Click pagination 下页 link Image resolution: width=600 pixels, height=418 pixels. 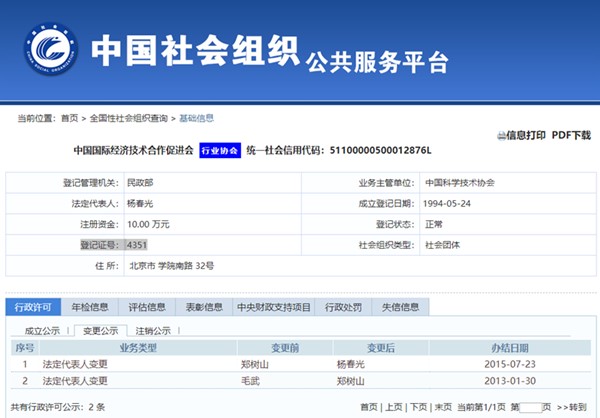[x=418, y=407]
